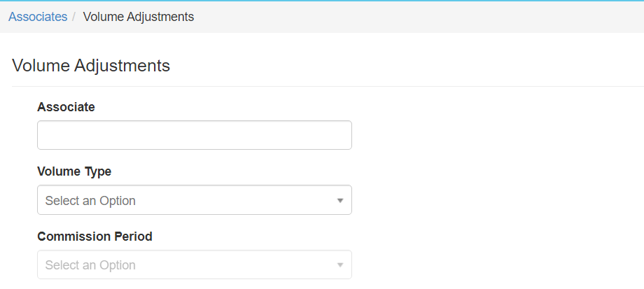Click blank area right of Associate field
Screen dimensions: 644x289
(x=490, y=135)
